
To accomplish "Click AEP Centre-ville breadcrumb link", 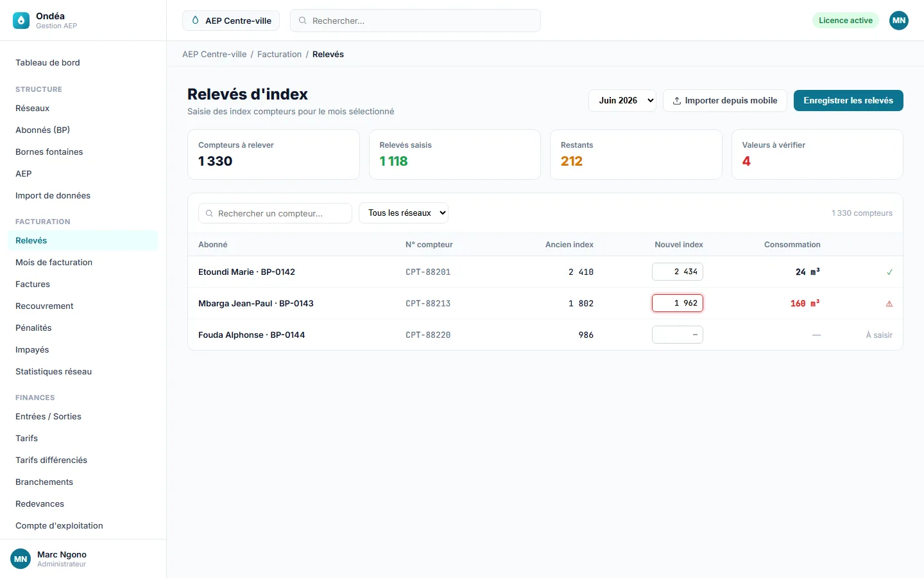I will coord(214,55).
